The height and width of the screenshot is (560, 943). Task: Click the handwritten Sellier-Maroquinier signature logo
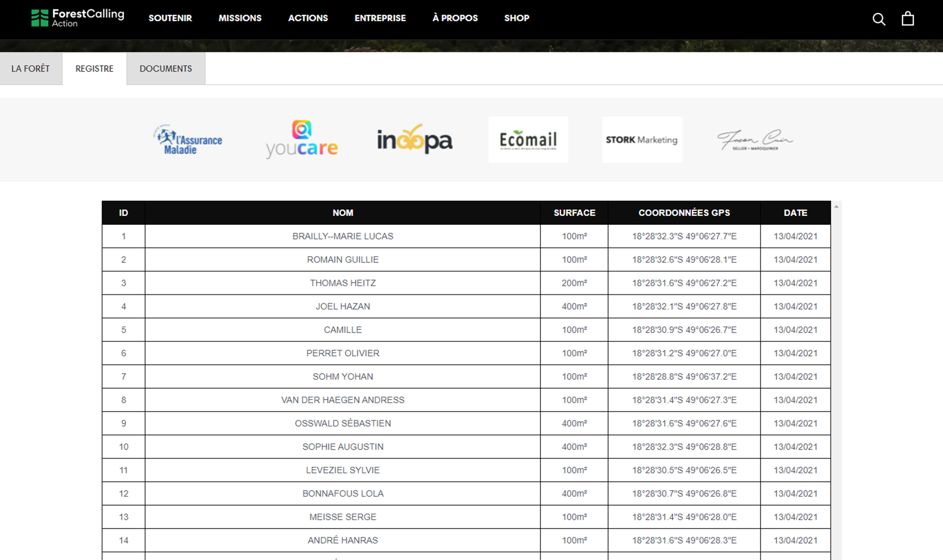(x=755, y=140)
